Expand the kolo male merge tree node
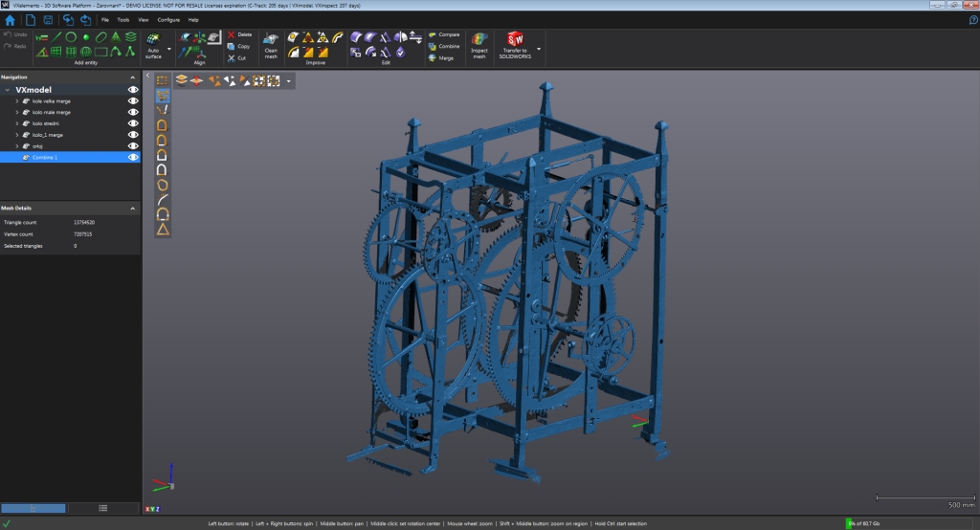980x530 pixels. (x=17, y=112)
